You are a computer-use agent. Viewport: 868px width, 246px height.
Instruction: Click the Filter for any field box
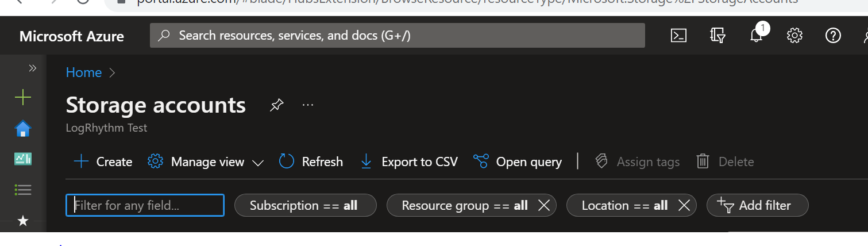point(145,205)
